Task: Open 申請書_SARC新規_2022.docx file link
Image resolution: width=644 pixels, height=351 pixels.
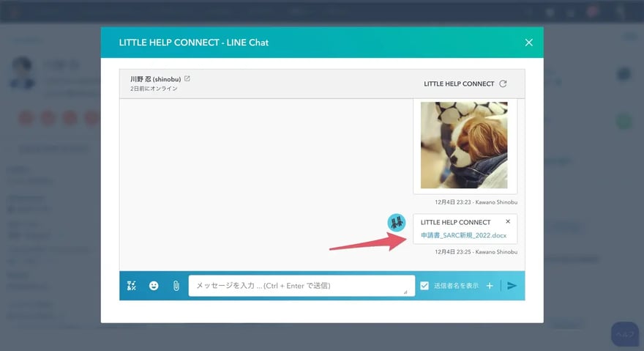Action: point(463,235)
